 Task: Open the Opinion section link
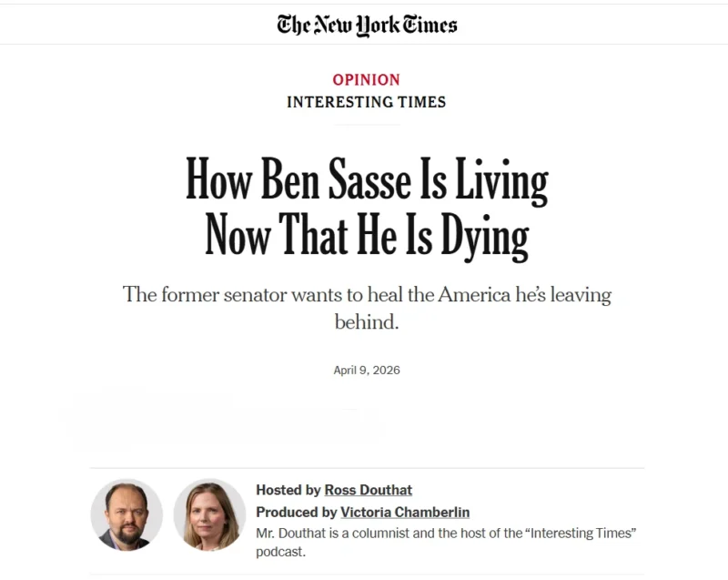click(x=366, y=79)
